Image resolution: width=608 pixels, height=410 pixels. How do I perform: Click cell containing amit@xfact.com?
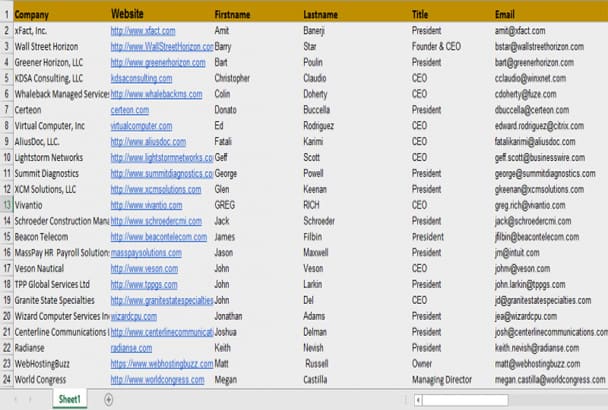[x=551, y=31]
